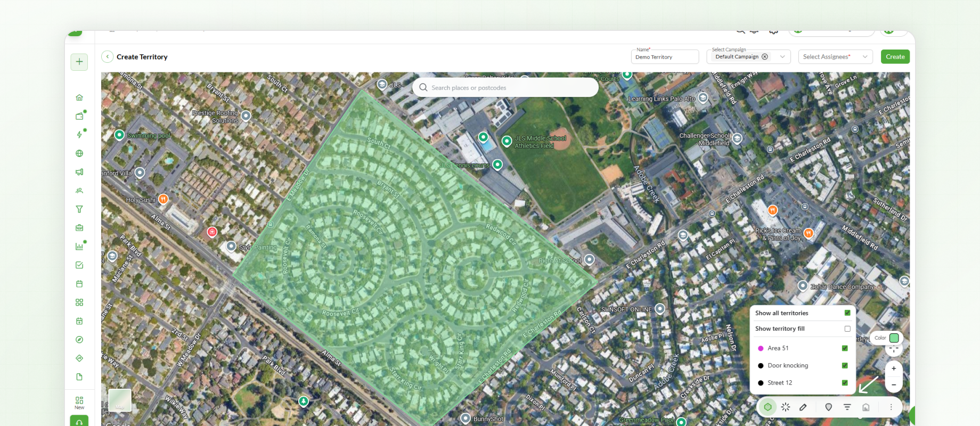980x426 pixels.
Task: Select the location pin tool in map toolbar
Action: click(x=828, y=407)
